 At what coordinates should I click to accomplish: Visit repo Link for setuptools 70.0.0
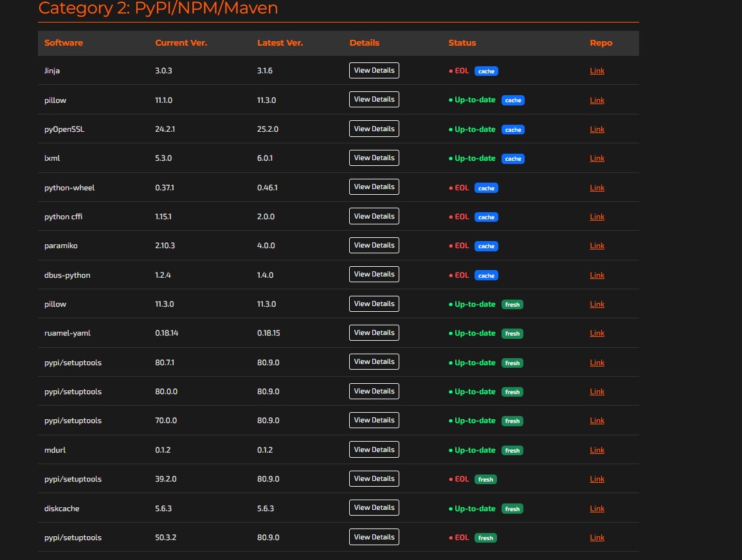(597, 420)
